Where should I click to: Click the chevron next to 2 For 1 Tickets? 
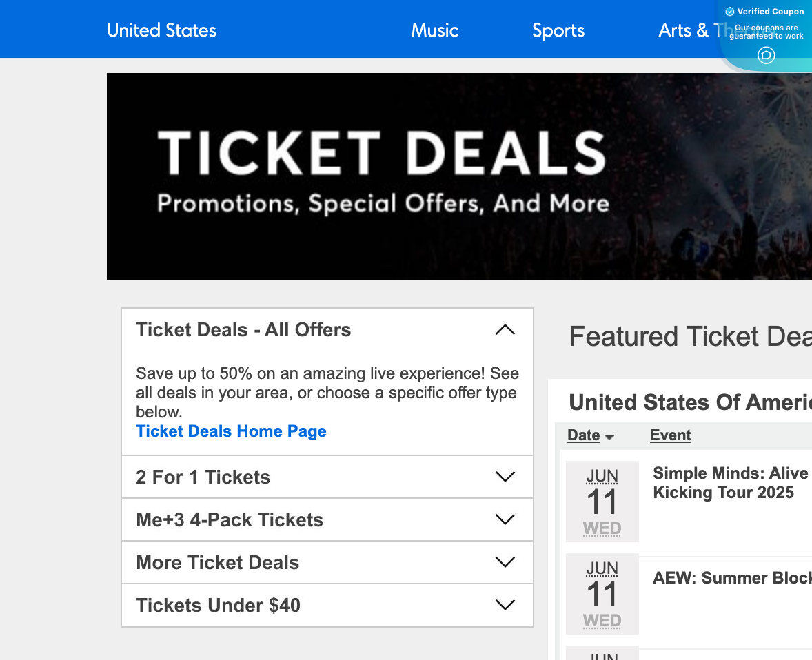click(x=505, y=477)
